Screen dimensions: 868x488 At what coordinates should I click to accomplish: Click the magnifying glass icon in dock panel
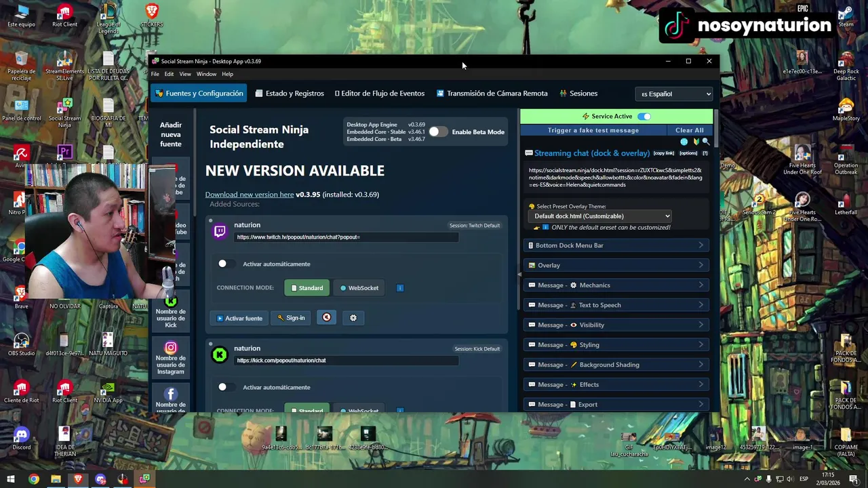click(706, 142)
